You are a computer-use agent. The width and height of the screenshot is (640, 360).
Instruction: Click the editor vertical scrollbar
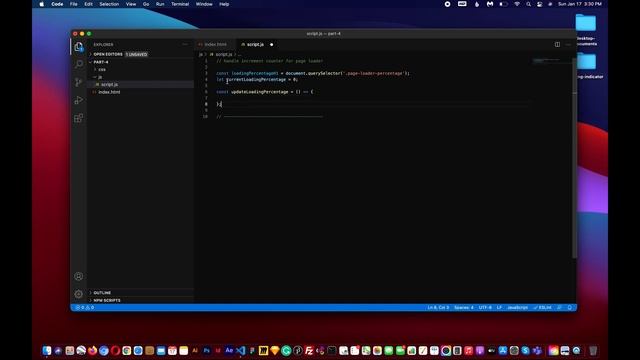click(x=574, y=158)
